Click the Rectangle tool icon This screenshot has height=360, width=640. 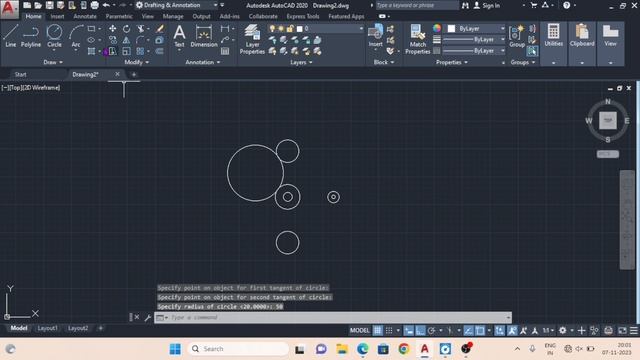pos(91,29)
